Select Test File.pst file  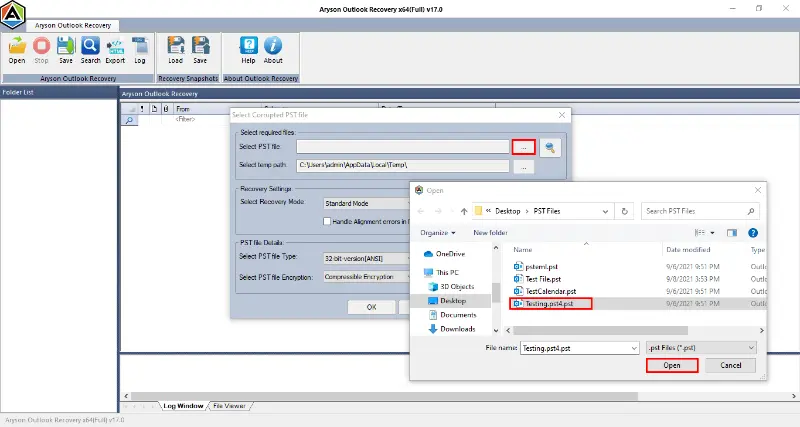pyautogui.click(x=537, y=279)
